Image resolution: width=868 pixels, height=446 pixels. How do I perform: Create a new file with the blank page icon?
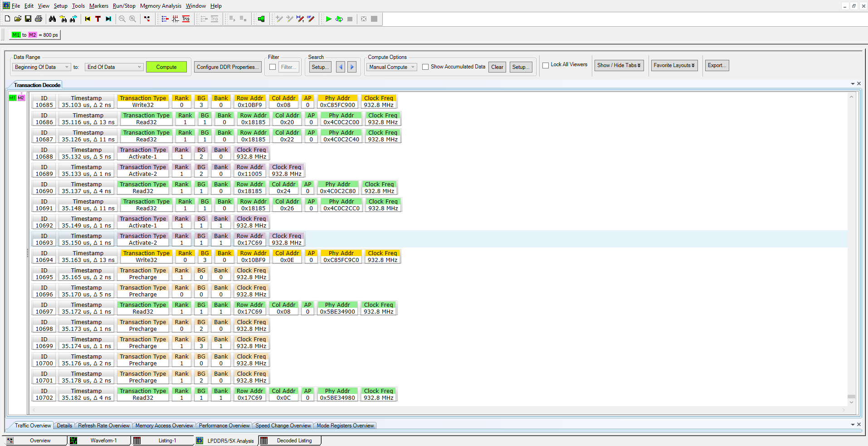pyautogui.click(x=7, y=19)
